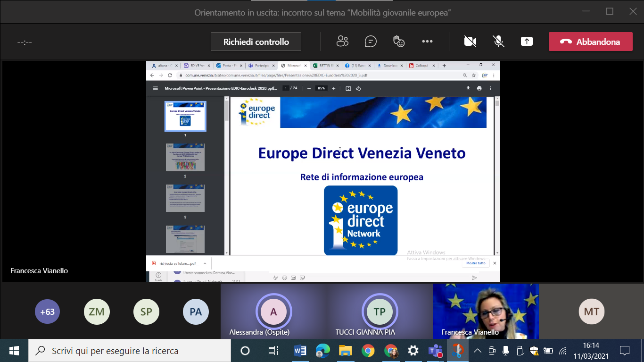Open the PDF viewer hamburger menu in shared screen
The height and width of the screenshot is (362, 644).
(x=156, y=88)
